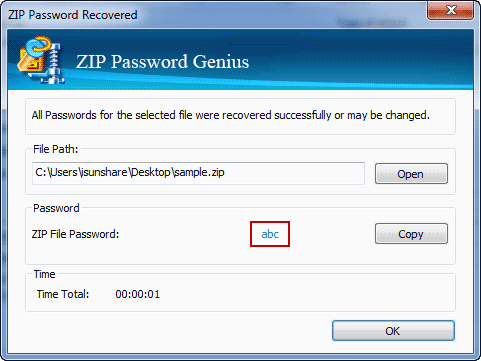Click the ZIP Password Genius logo icon
481x361 pixels.
[41, 60]
